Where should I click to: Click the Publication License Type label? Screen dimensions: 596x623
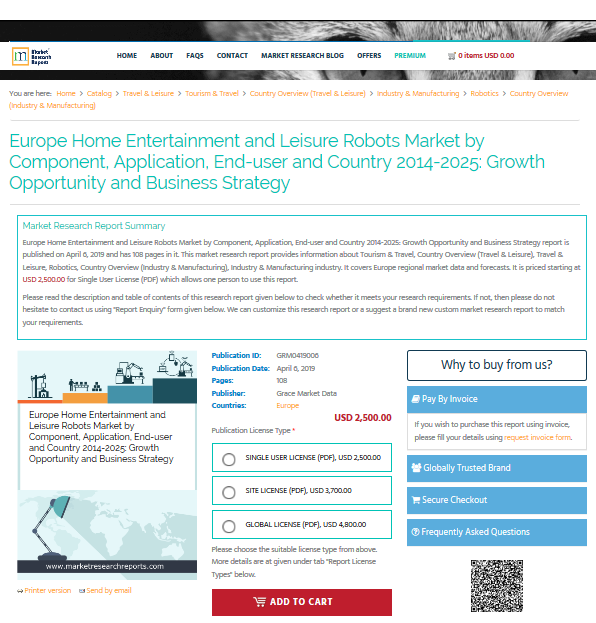tap(251, 431)
